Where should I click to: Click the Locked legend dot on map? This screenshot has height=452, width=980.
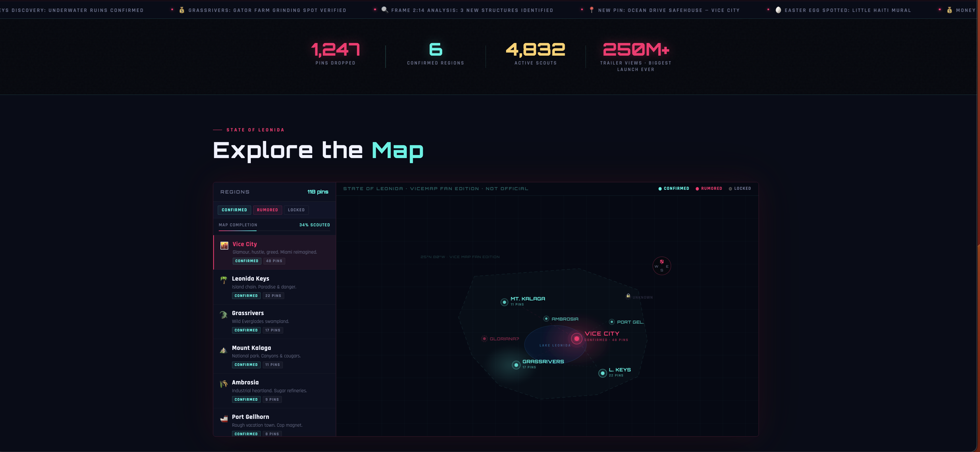[730, 189]
